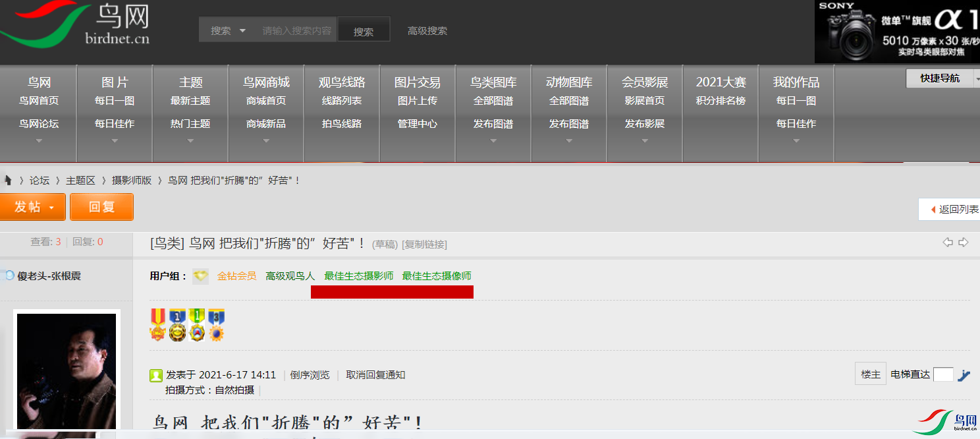Open 鸟类图库 in navigation menu
Screen dimensions: 980x439
tap(493, 82)
